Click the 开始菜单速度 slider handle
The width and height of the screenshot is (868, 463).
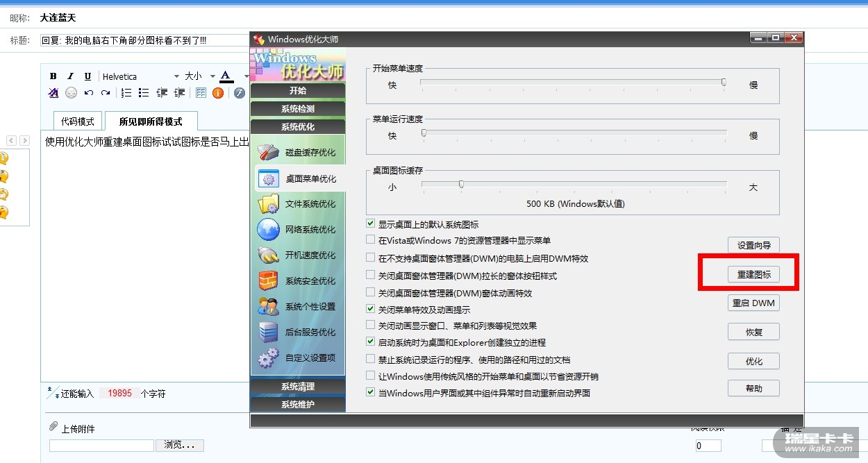(x=724, y=82)
